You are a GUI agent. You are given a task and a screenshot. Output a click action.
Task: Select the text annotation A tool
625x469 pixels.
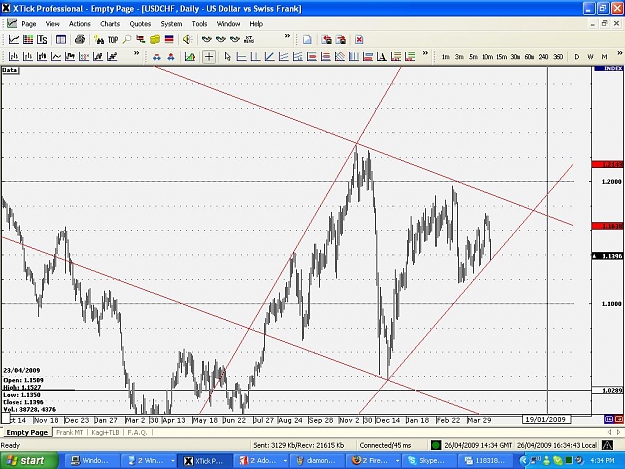[382, 57]
